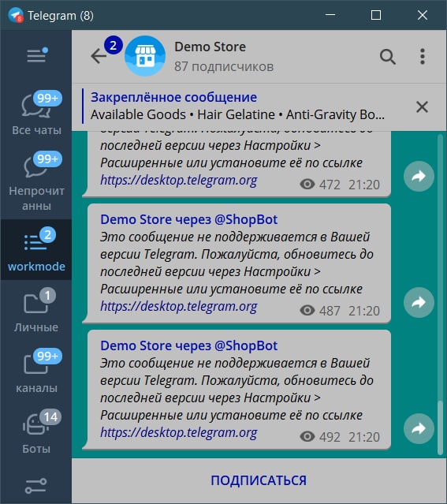The image size is (447, 504).
Task: Click the ПОДПИСАТЬСЯ subscribe button
Action: 259,480
